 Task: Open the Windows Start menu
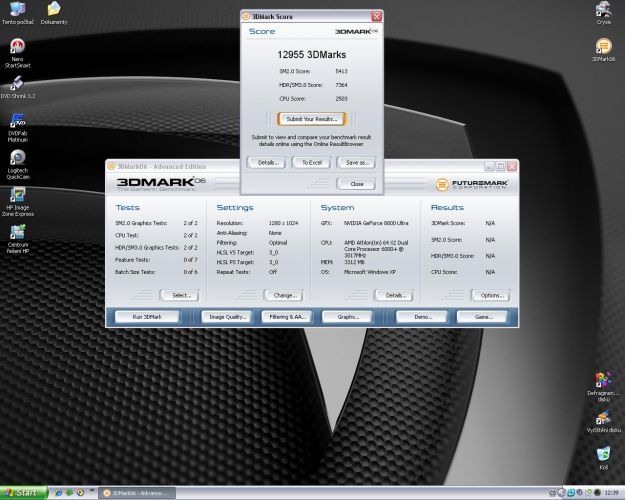24,493
